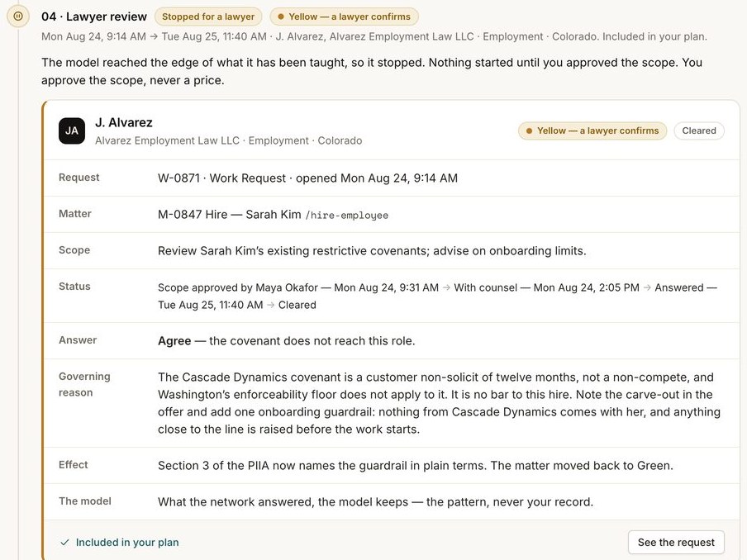Click the Included in your plan footer text
Image resolution: width=747 pixels, height=560 pixels.
[x=127, y=543]
